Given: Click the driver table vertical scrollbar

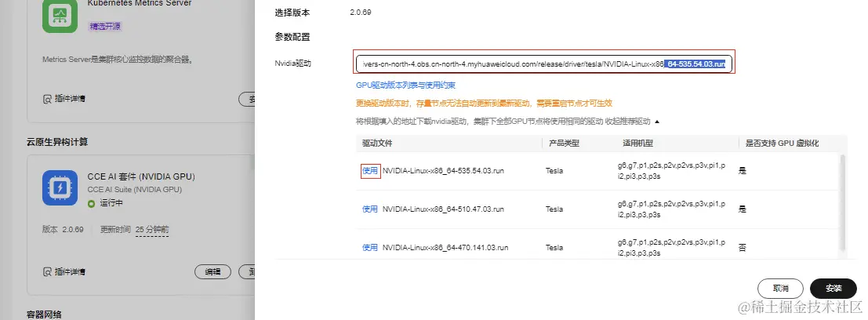Looking at the screenshot, I should (843, 202).
